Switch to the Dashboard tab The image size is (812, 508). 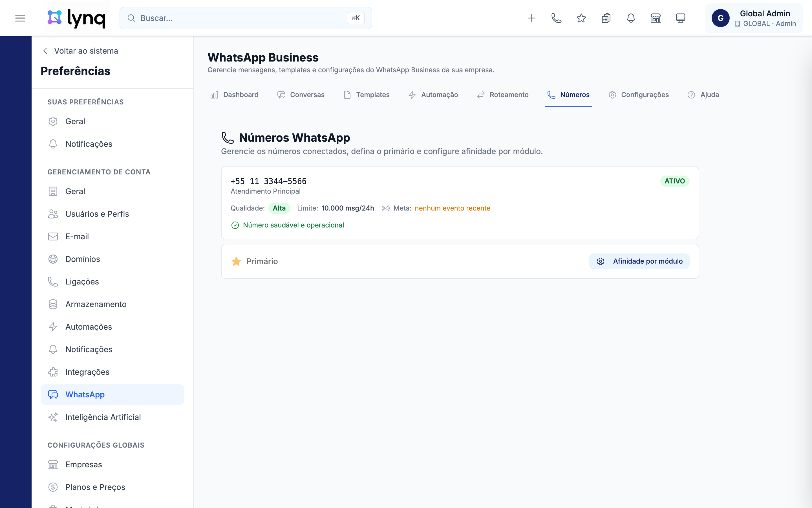coord(234,95)
